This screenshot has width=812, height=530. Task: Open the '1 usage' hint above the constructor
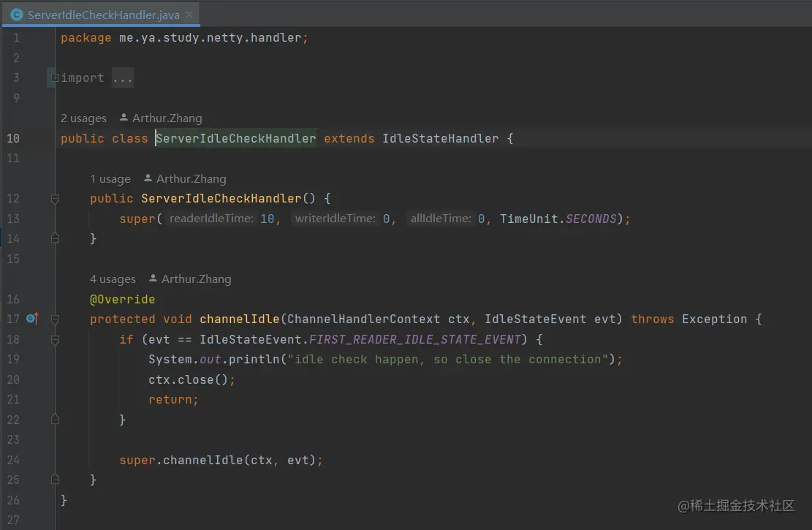coord(110,179)
